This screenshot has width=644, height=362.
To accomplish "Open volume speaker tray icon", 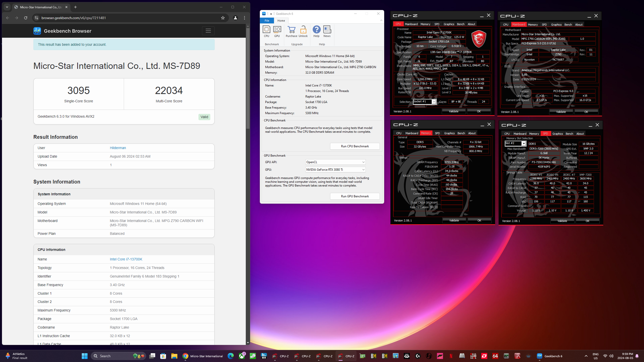I will point(611,356).
